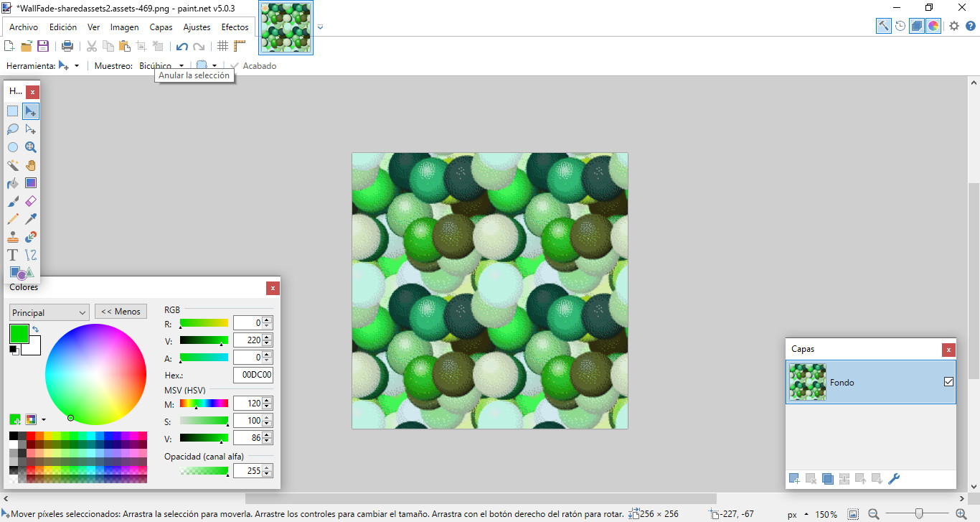Open the Principal color selector dropdown

coord(49,313)
